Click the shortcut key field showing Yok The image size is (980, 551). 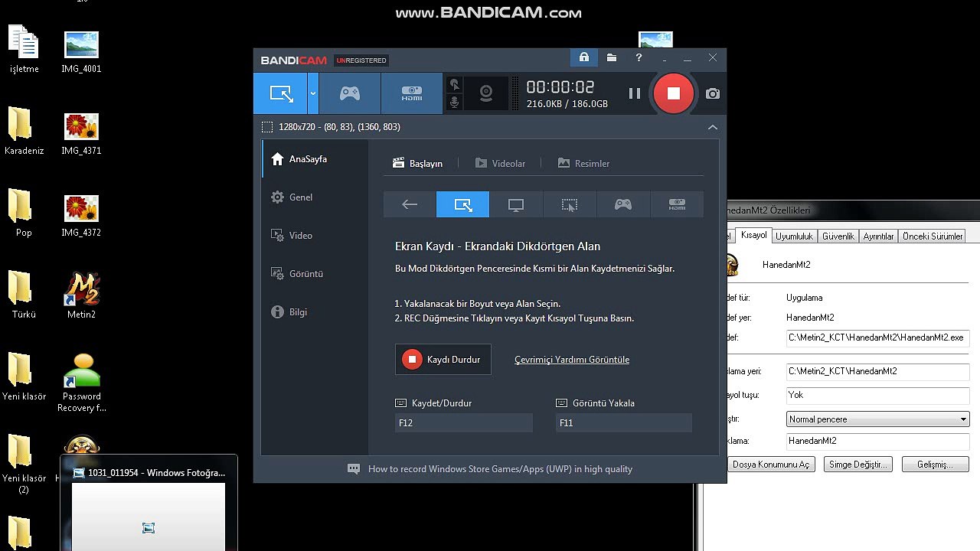coord(877,395)
